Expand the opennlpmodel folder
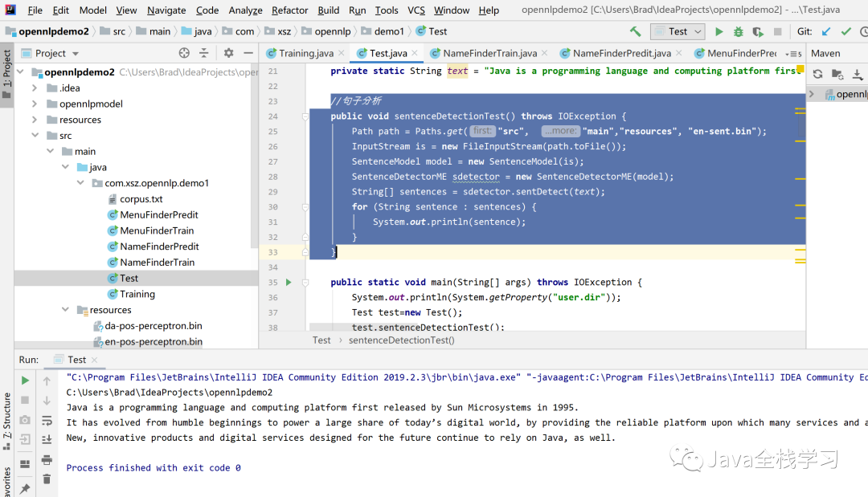Image resolution: width=868 pixels, height=497 pixels. click(35, 104)
